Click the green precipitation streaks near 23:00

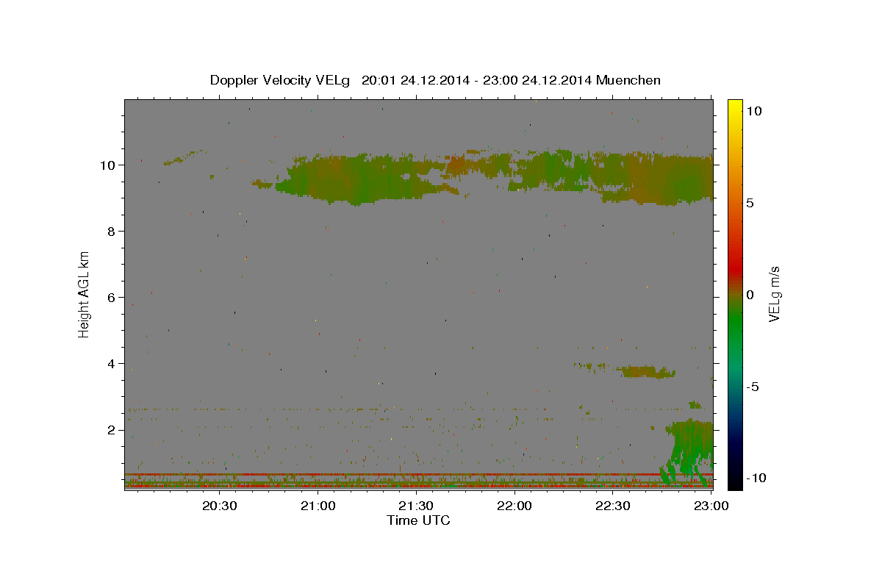pos(687,452)
